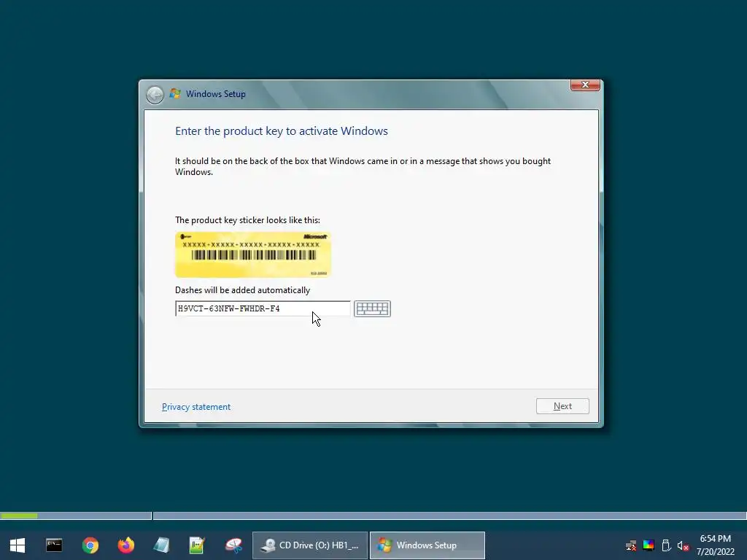Click the product key sticker image
The width and height of the screenshot is (747, 560).
point(253,254)
